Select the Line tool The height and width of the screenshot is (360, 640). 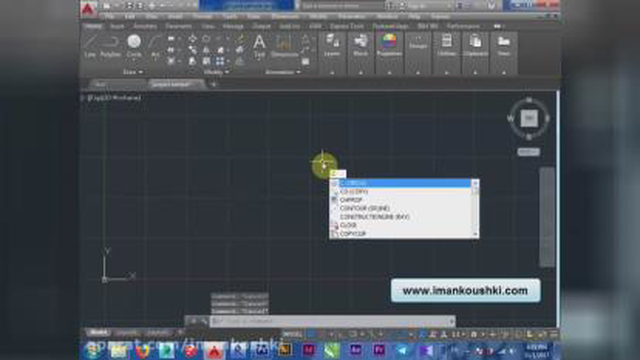(90, 46)
